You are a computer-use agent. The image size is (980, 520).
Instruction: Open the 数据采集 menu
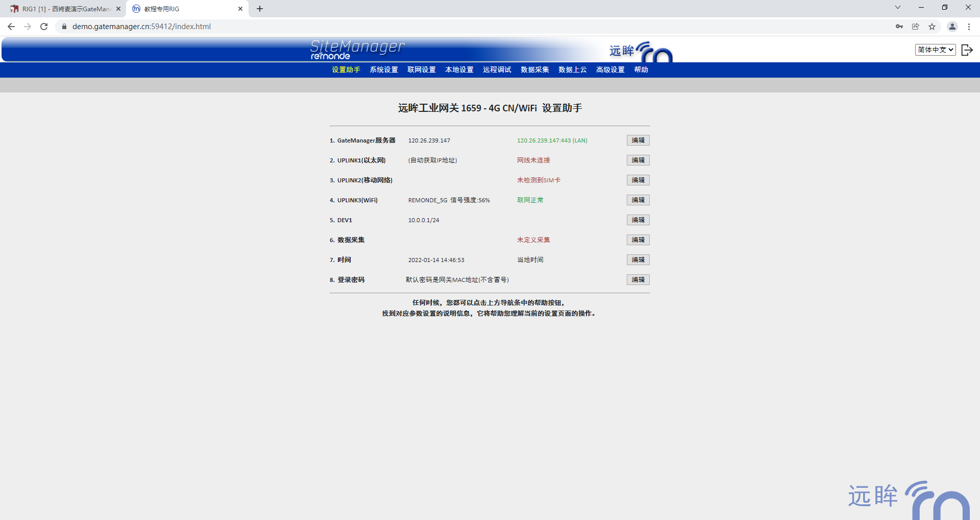click(x=535, y=70)
